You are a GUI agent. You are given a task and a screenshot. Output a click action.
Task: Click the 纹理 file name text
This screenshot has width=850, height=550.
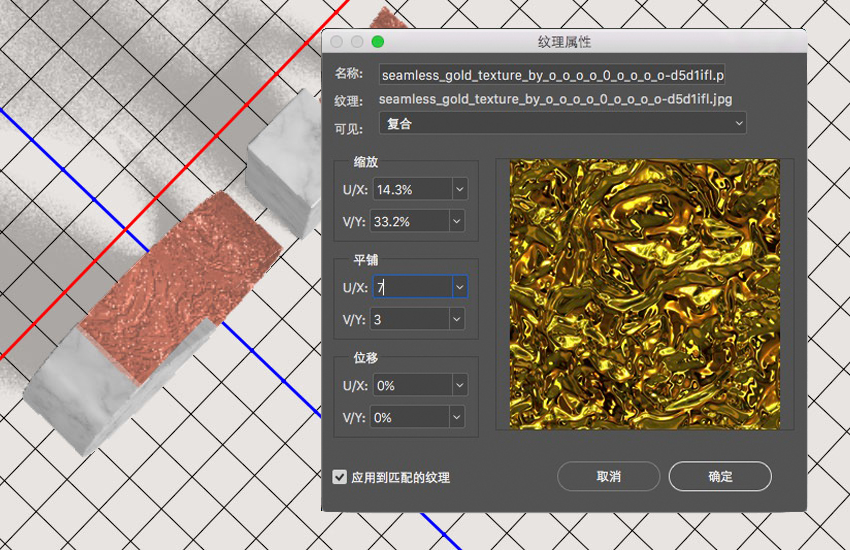(555, 99)
